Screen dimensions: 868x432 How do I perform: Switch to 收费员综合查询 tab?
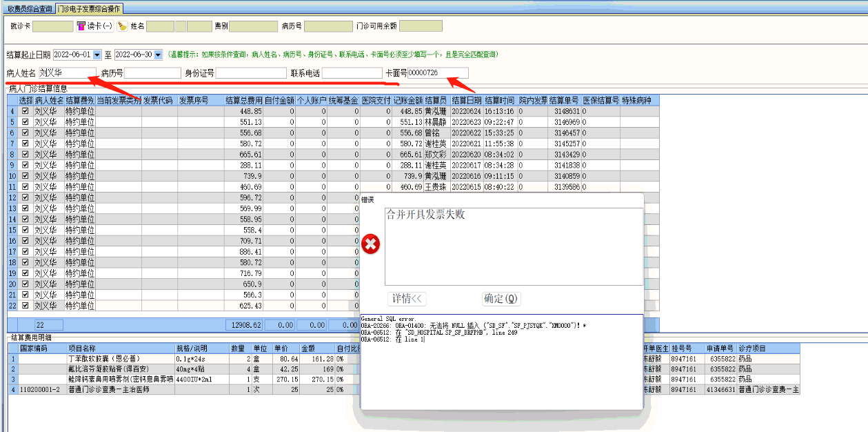tap(30, 8)
